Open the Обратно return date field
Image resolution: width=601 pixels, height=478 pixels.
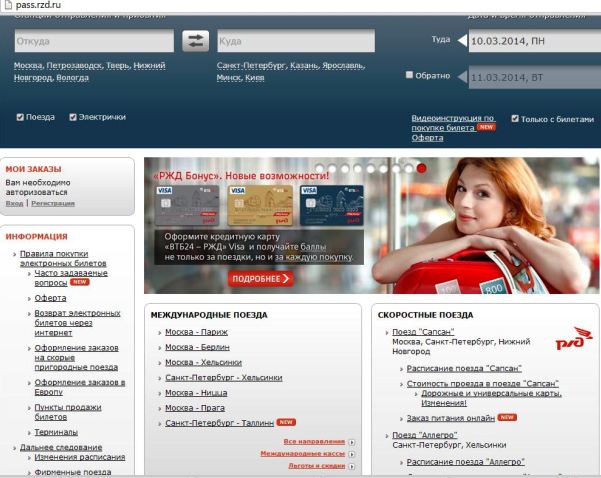coord(527,77)
